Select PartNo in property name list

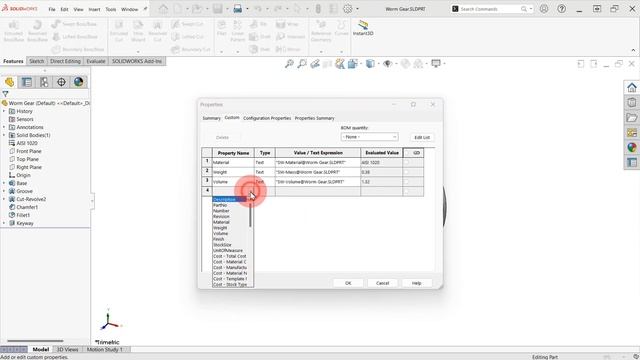pyautogui.click(x=220, y=205)
